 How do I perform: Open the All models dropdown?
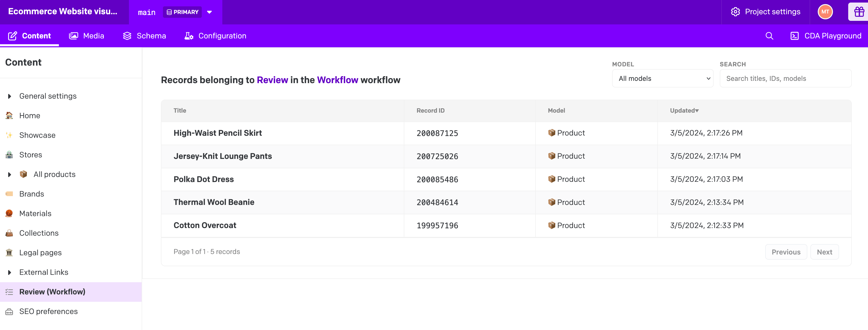click(662, 79)
